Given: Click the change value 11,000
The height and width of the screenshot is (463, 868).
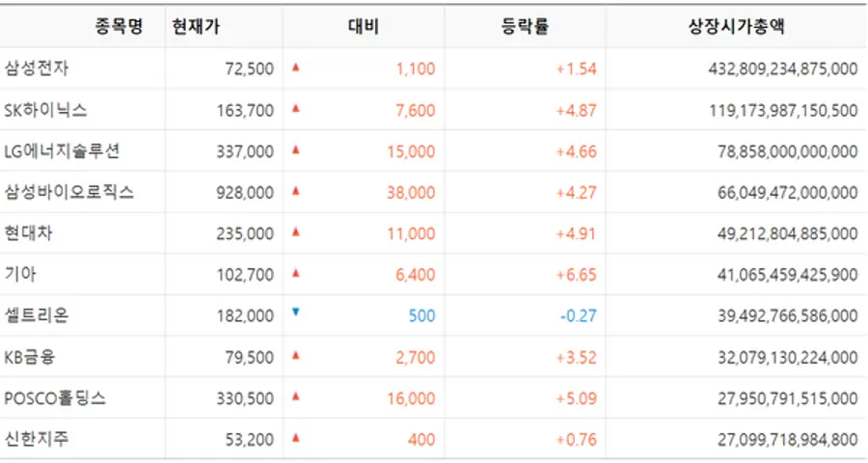Looking at the screenshot, I should click(411, 233).
